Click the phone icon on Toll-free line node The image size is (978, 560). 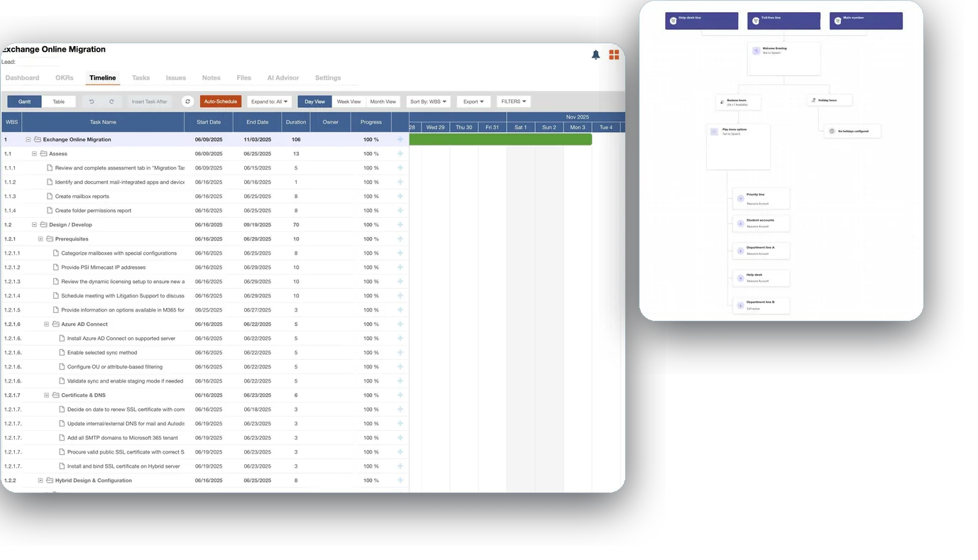[756, 21]
